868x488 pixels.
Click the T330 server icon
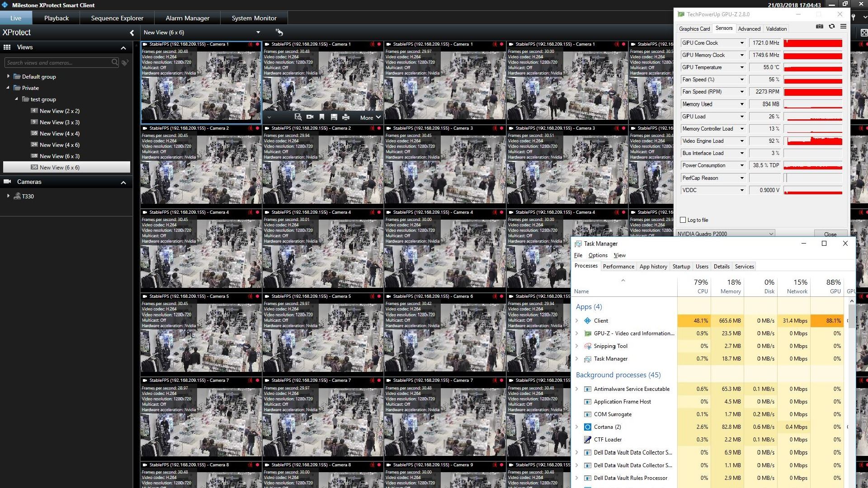17,196
